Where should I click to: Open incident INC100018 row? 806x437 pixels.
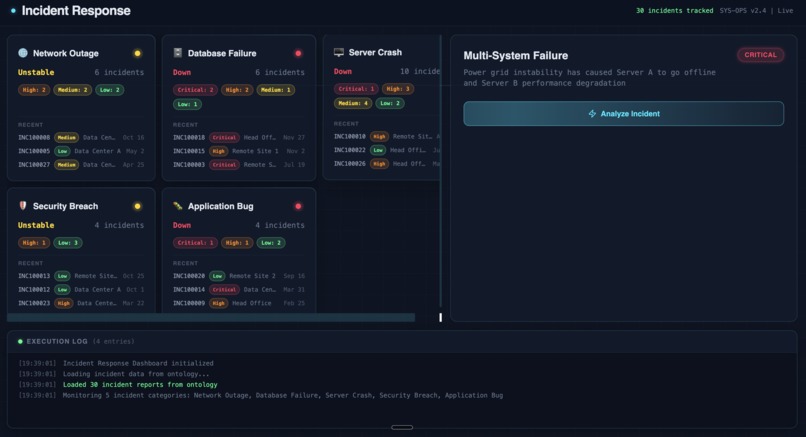tap(239, 138)
